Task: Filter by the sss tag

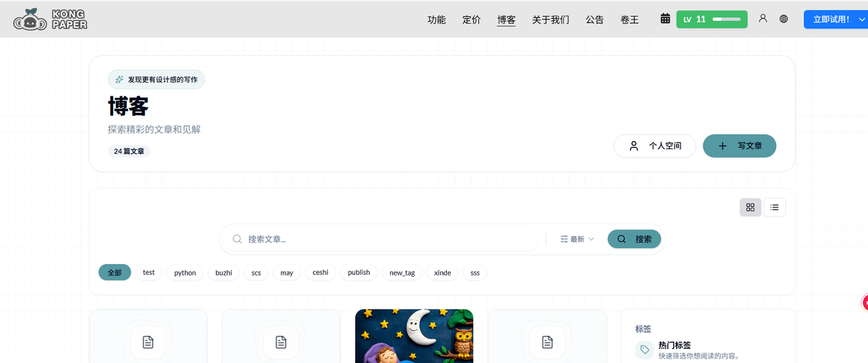Action: pos(475,273)
